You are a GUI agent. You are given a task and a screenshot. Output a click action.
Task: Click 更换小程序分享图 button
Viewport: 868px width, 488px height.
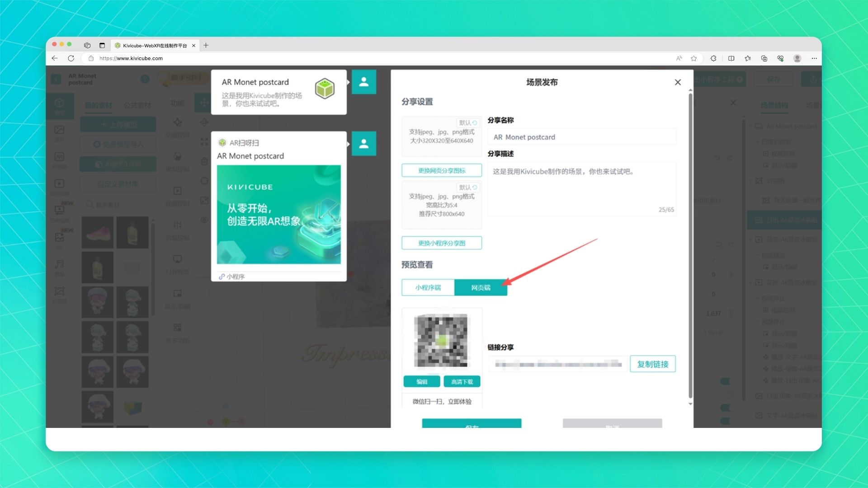click(441, 243)
